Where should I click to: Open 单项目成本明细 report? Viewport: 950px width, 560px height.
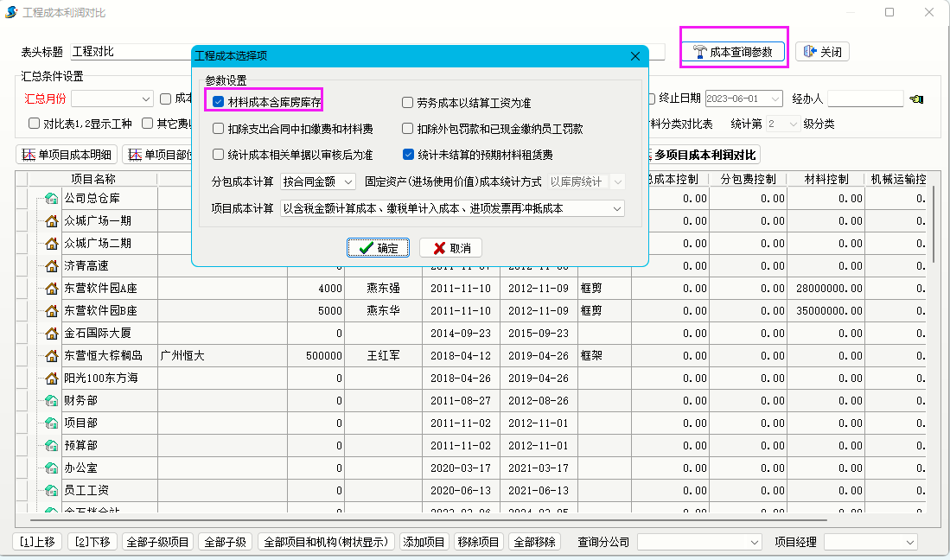67,155
